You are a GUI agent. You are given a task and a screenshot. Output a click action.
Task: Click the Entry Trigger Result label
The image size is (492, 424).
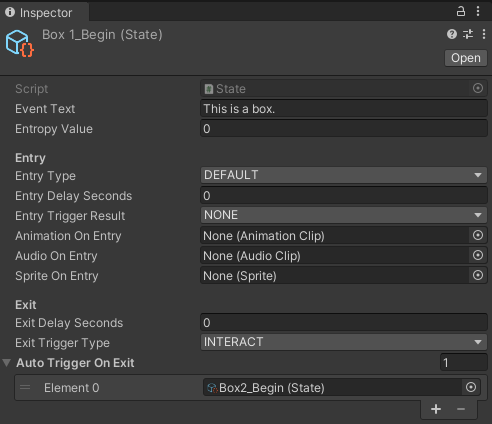70,216
